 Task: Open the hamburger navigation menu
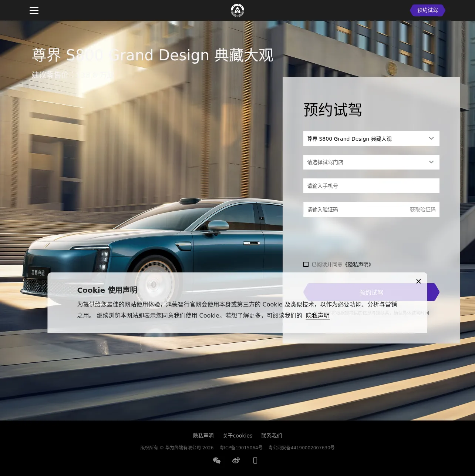[34, 10]
